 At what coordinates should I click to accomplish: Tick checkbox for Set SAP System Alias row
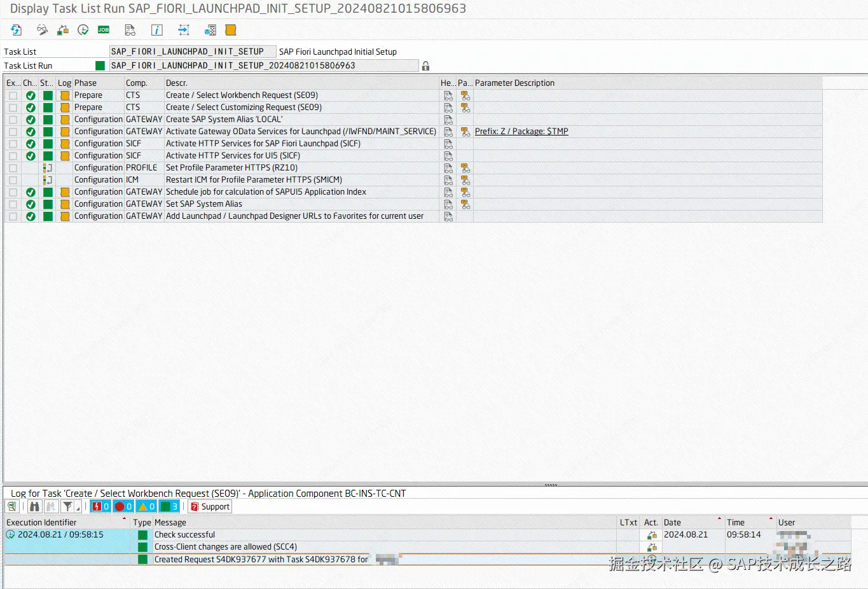pos(13,204)
